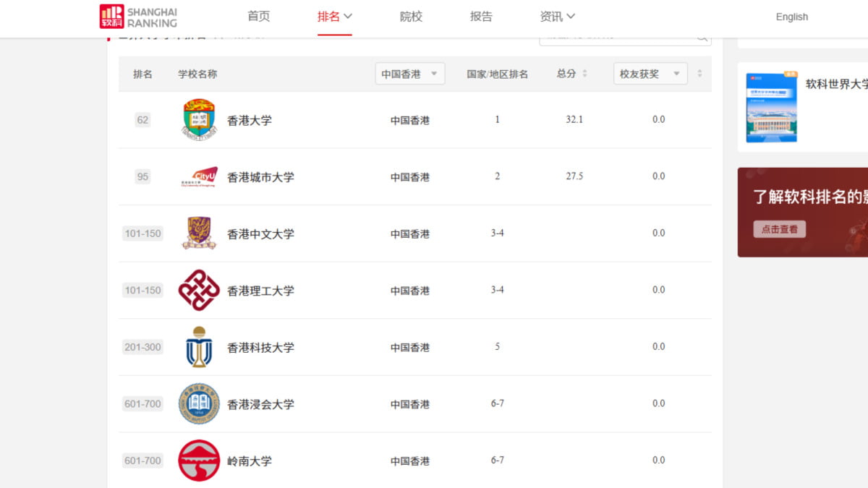The image size is (868, 488).
Task: Click the 香港科技大学 logo
Action: tap(199, 347)
